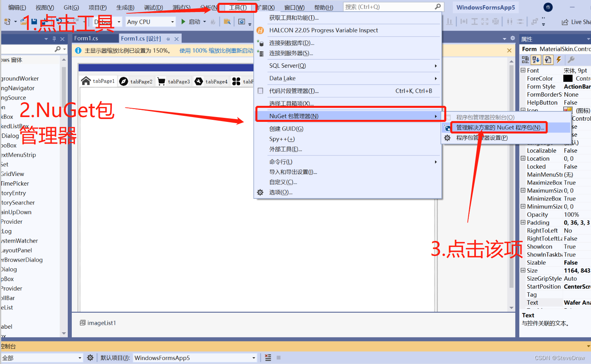The height and width of the screenshot is (364, 591).
Task: Select tabPage2 in the form designer
Action: 136,81
